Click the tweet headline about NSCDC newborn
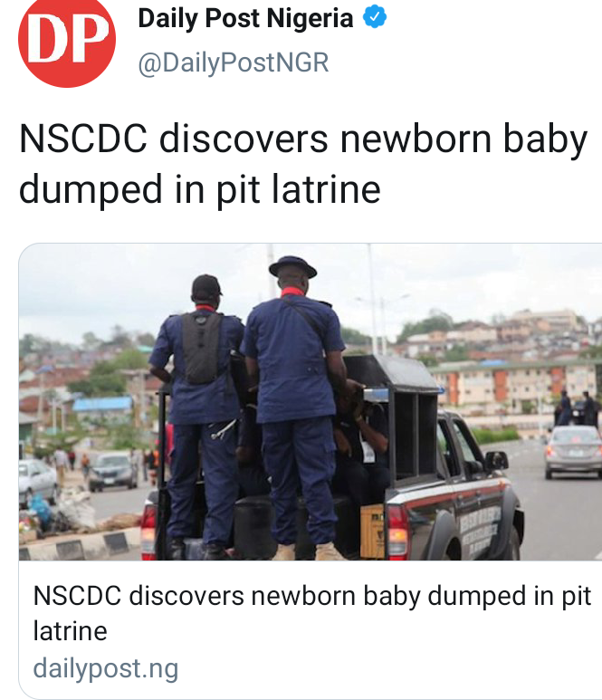 tap(303, 164)
